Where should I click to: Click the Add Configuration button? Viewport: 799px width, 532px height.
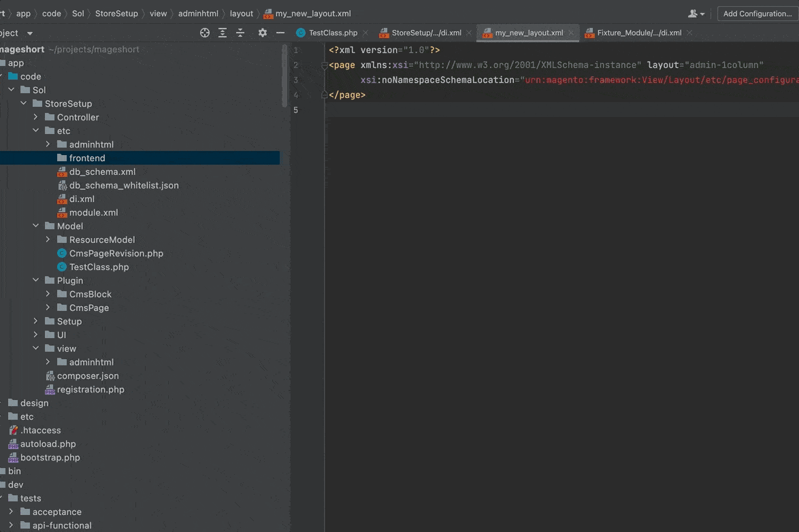(x=757, y=14)
